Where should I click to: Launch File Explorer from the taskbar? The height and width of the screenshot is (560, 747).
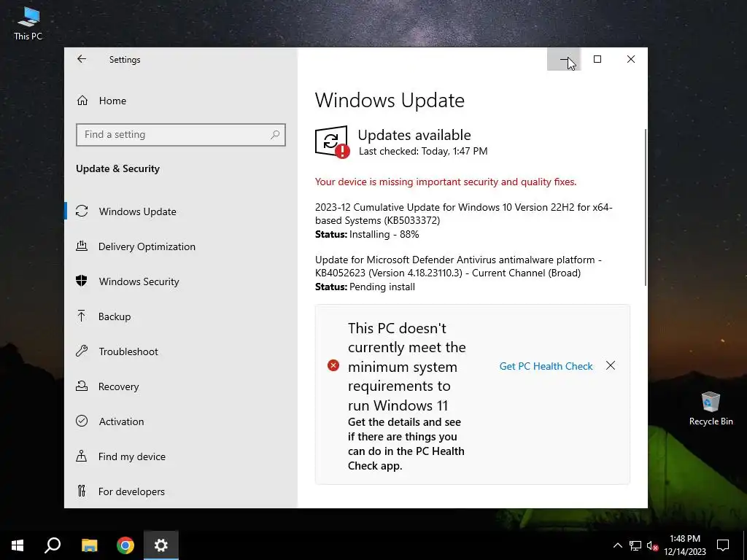click(89, 545)
